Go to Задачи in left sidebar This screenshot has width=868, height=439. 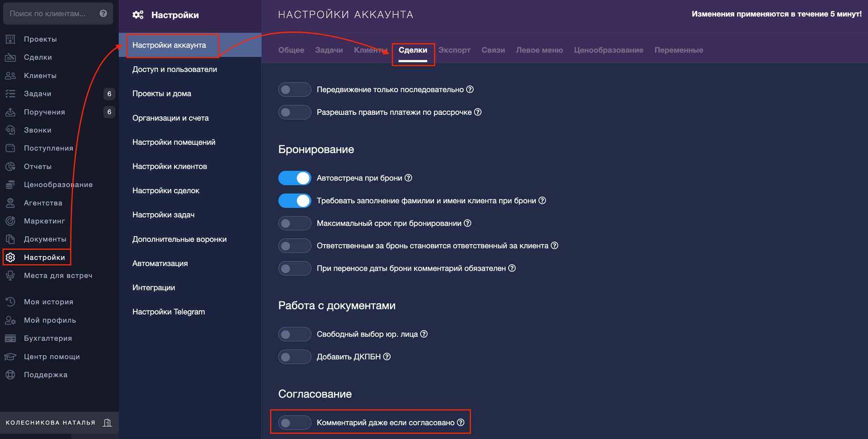point(38,94)
